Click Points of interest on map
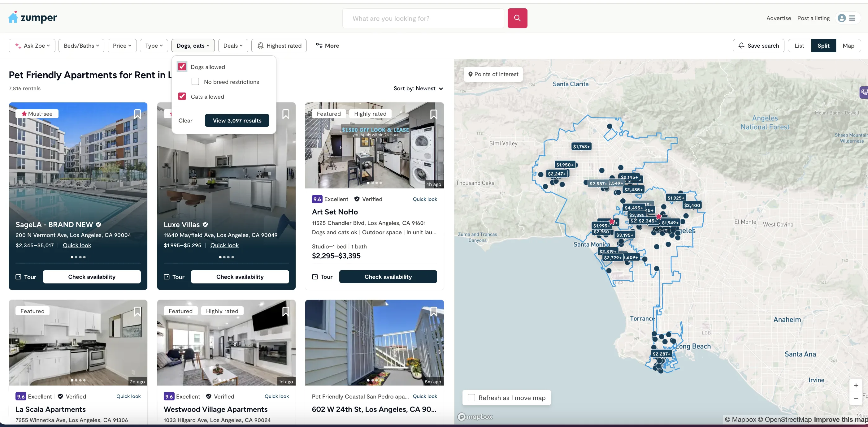Image resolution: width=868 pixels, height=427 pixels. 493,74
